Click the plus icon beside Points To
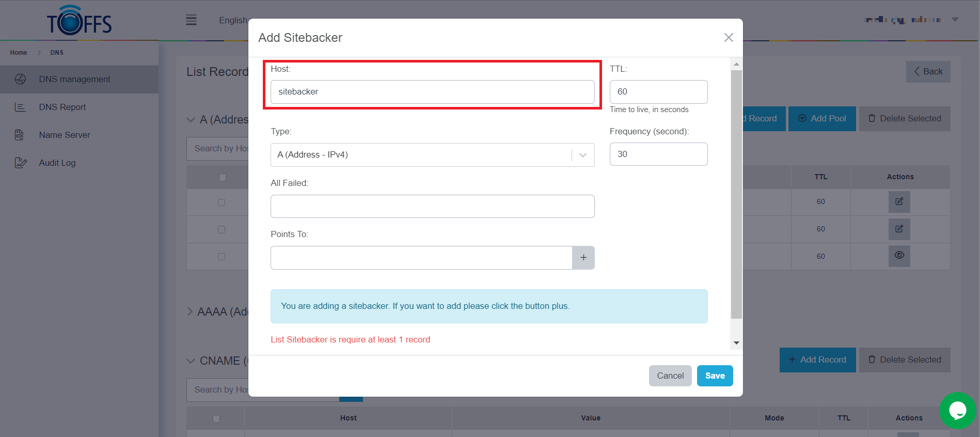The image size is (980, 437). 583,258
